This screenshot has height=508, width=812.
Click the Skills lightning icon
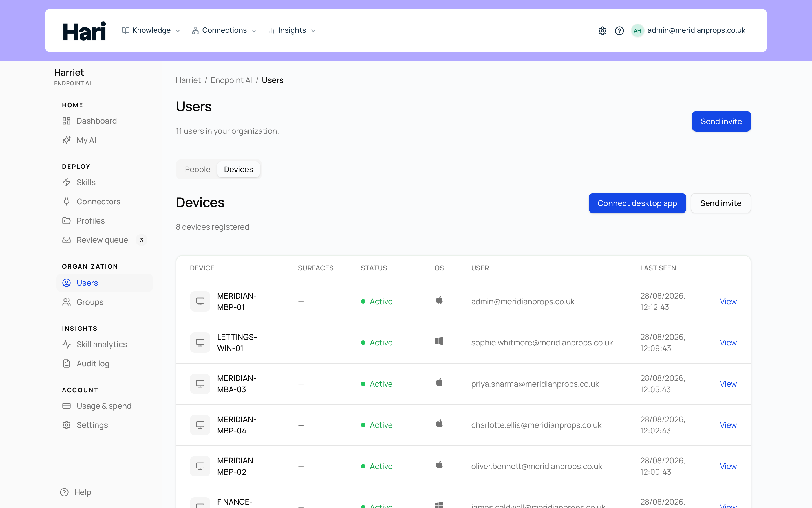(x=67, y=182)
